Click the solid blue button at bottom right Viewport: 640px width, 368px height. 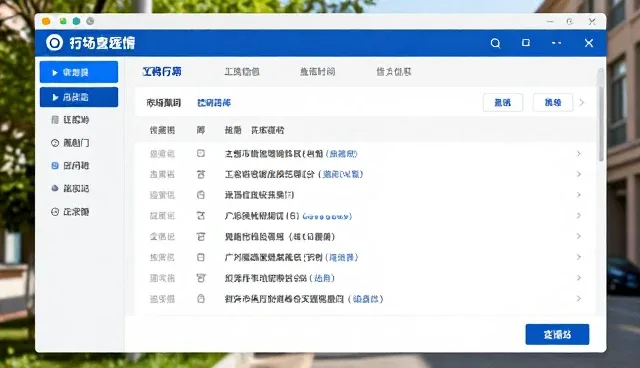(x=557, y=335)
